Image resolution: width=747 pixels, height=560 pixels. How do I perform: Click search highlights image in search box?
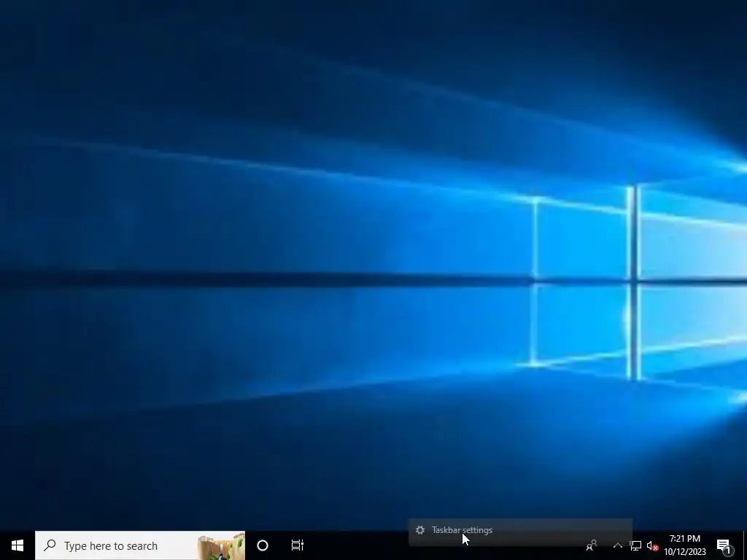pos(221,546)
